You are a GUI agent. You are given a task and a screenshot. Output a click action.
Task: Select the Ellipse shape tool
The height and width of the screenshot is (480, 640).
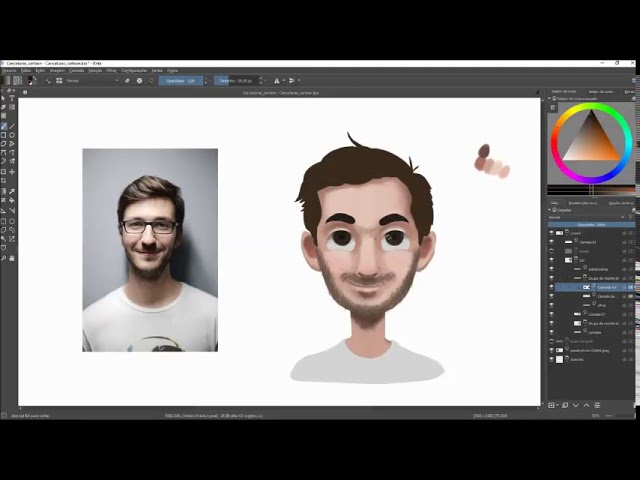12,135
